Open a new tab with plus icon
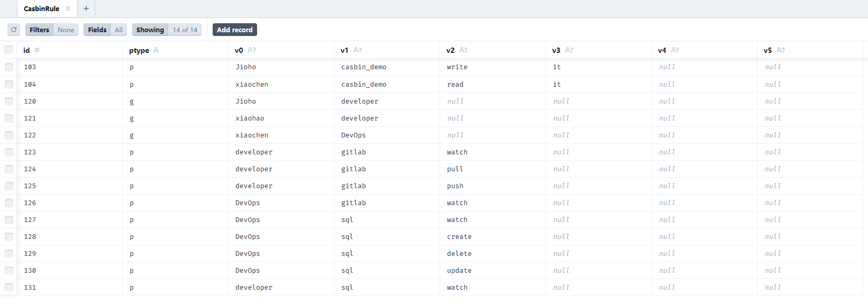 86,8
